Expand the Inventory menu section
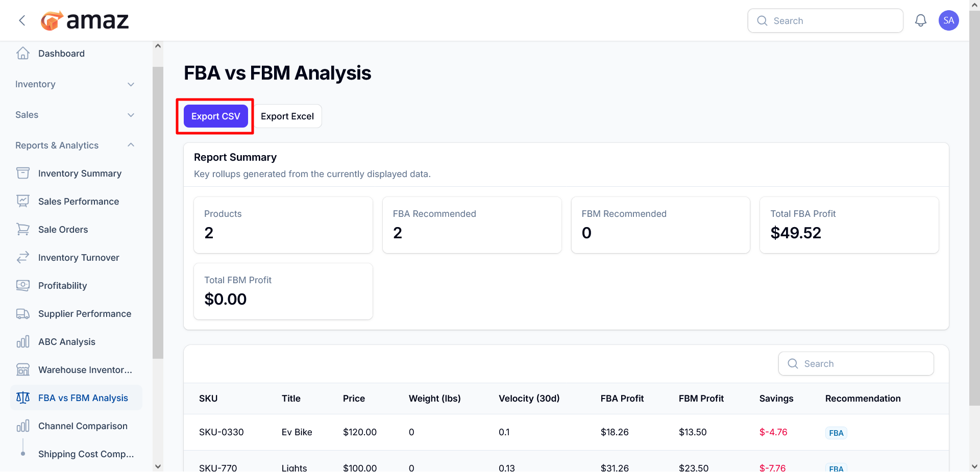 click(76, 84)
